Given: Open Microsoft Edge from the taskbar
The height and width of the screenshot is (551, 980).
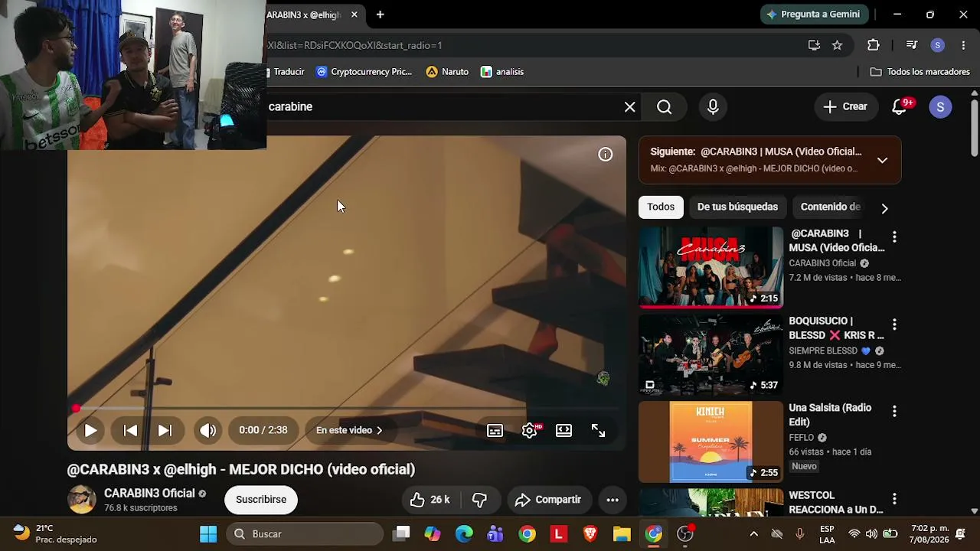Looking at the screenshot, I should [x=464, y=534].
